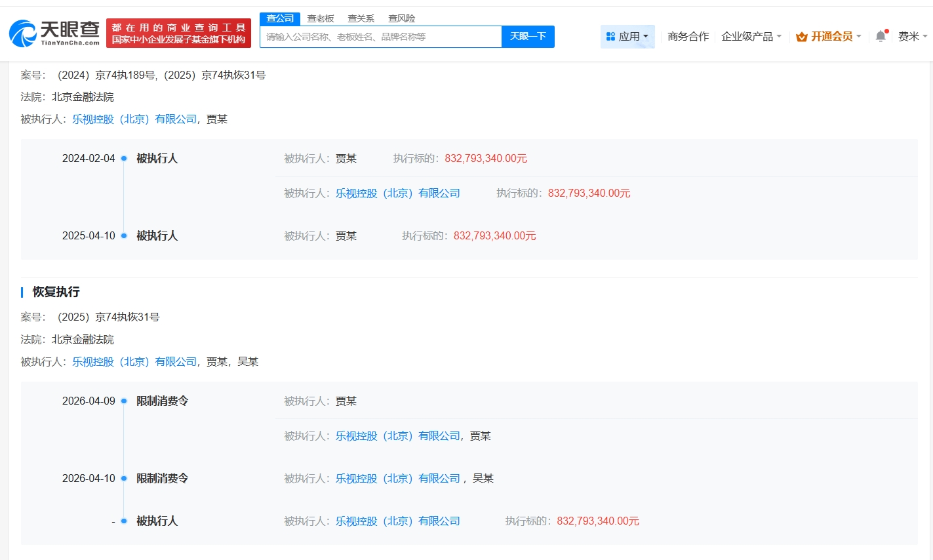Image resolution: width=933 pixels, height=560 pixels.
Task: Switch to the 查关系 tab
Action: (x=361, y=18)
